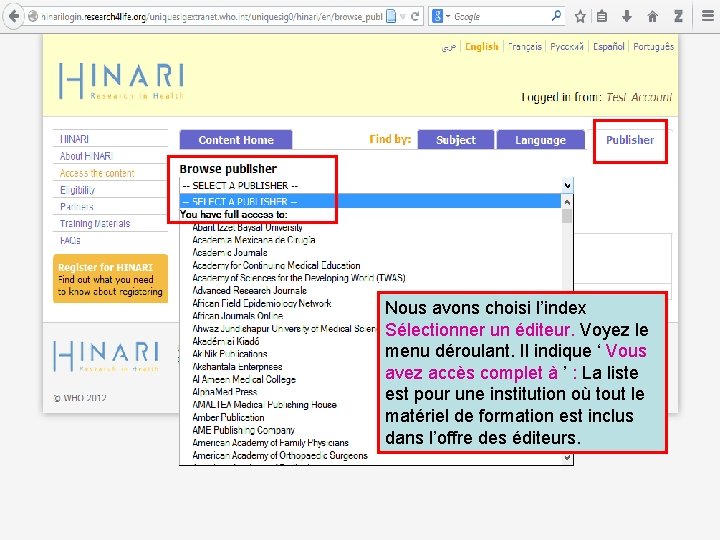720x540 pixels.
Task: Select African Field Epidemiology Network
Action: point(262,303)
